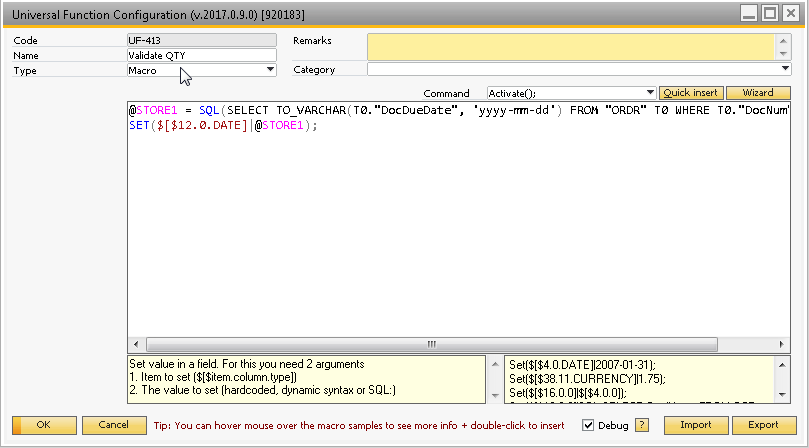Click the Name field containing Validate QTY
Viewport: 809px width, 448px height.
click(x=202, y=55)
